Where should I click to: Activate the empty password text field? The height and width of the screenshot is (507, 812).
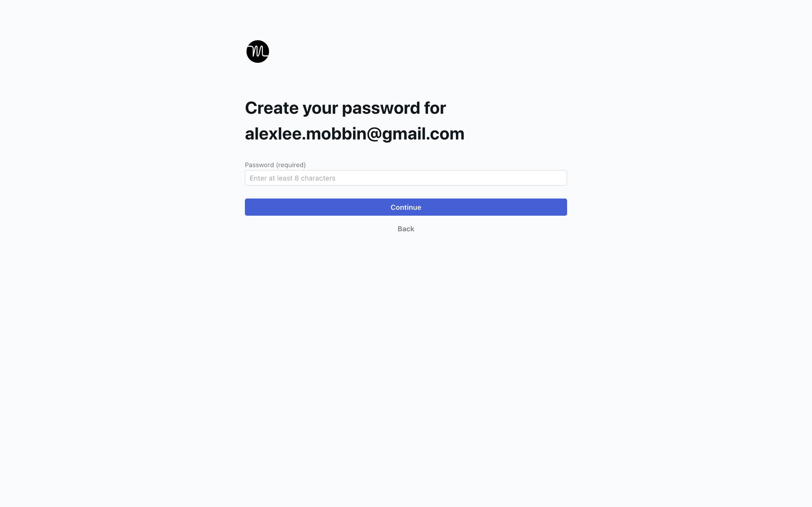click(406, 178)
